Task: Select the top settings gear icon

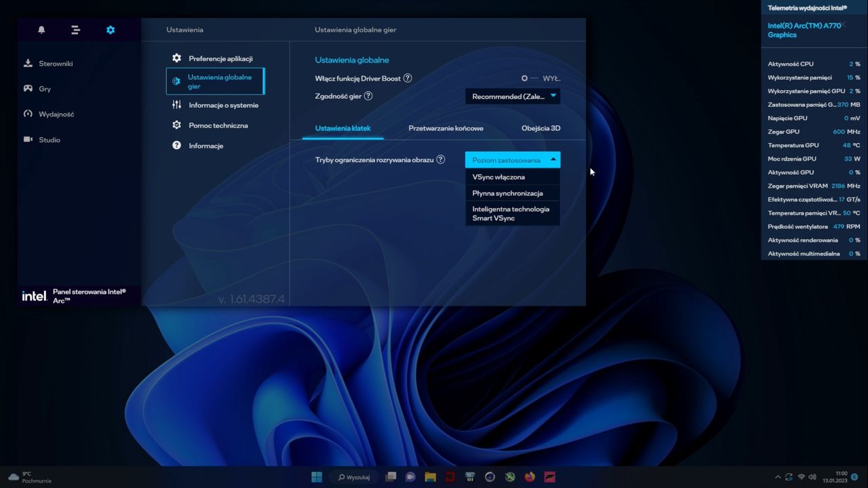Action: pos(111,30)
